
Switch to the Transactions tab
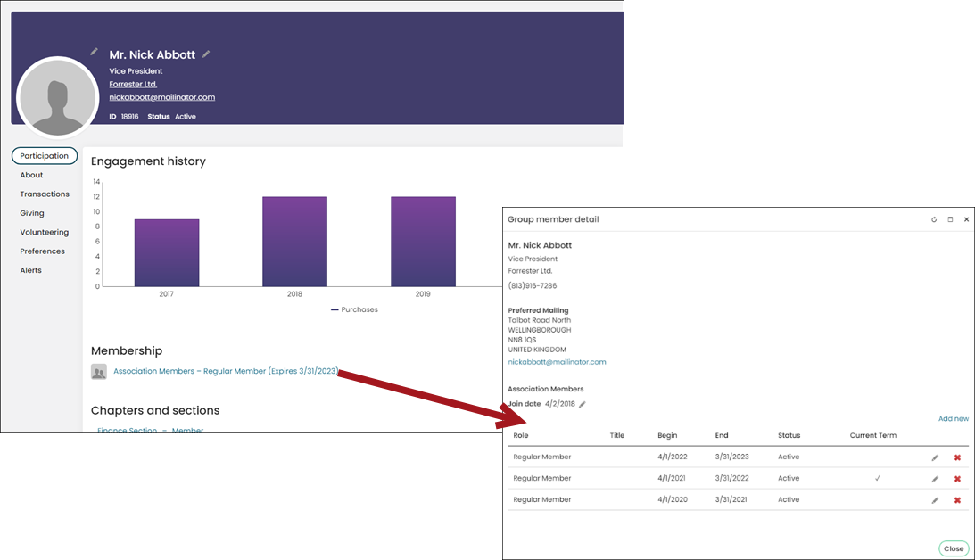[x=44, y=194]
